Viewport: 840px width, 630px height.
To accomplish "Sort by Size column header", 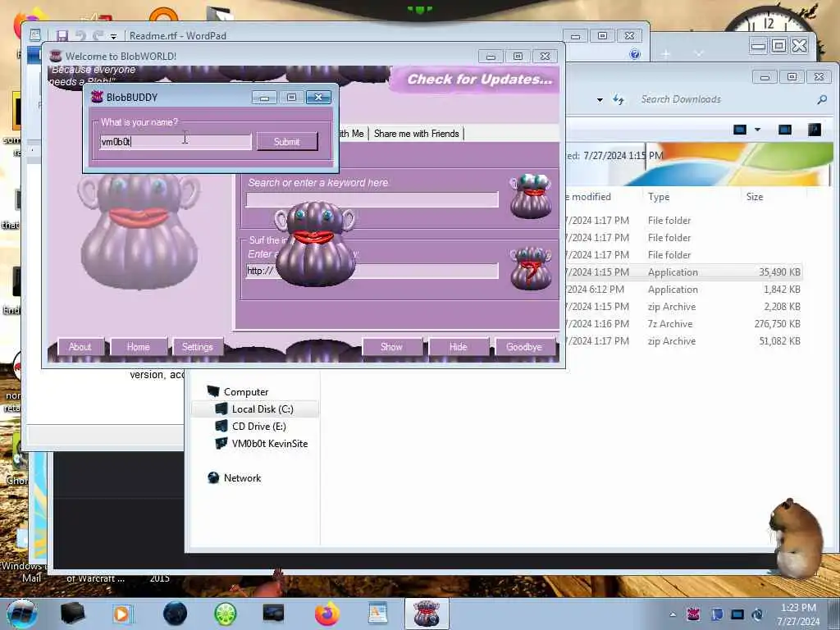I will click(755, 197).
